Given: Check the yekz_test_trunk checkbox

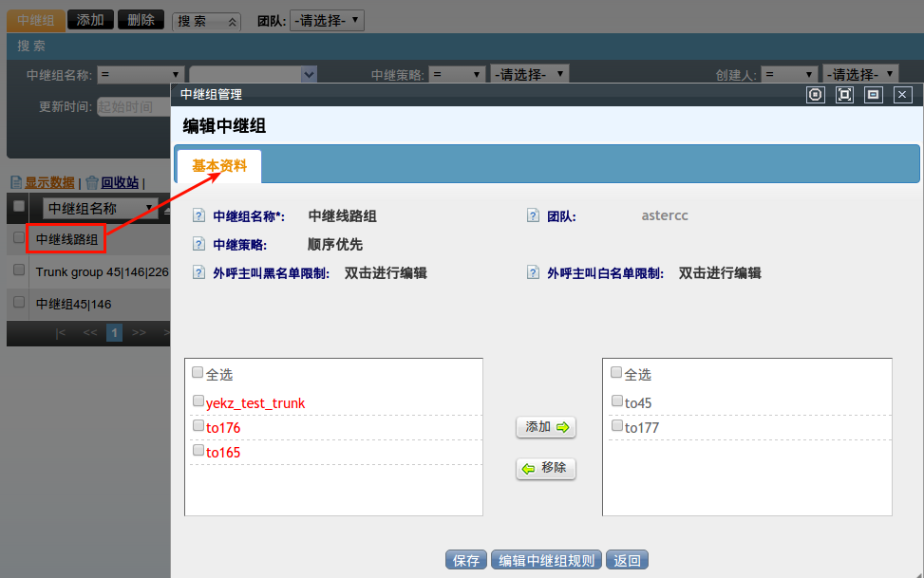Looking at the screenshot, I should coord(198,401).
